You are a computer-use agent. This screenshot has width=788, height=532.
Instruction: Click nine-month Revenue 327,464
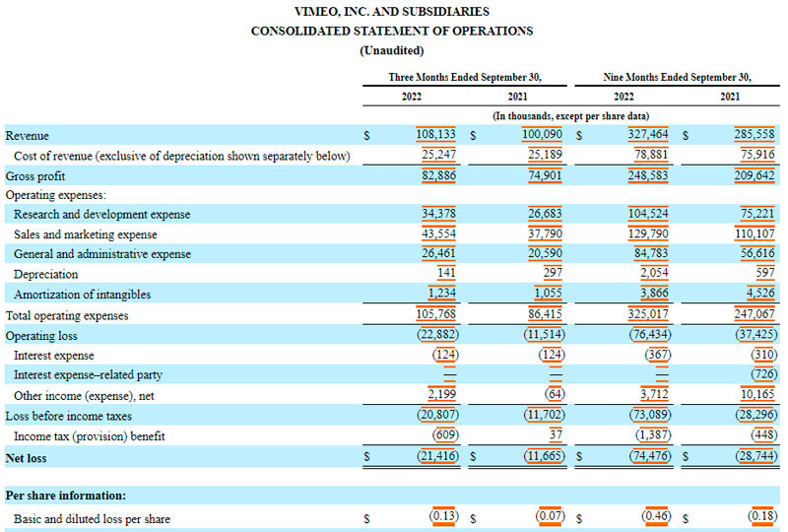click(648, 134)
